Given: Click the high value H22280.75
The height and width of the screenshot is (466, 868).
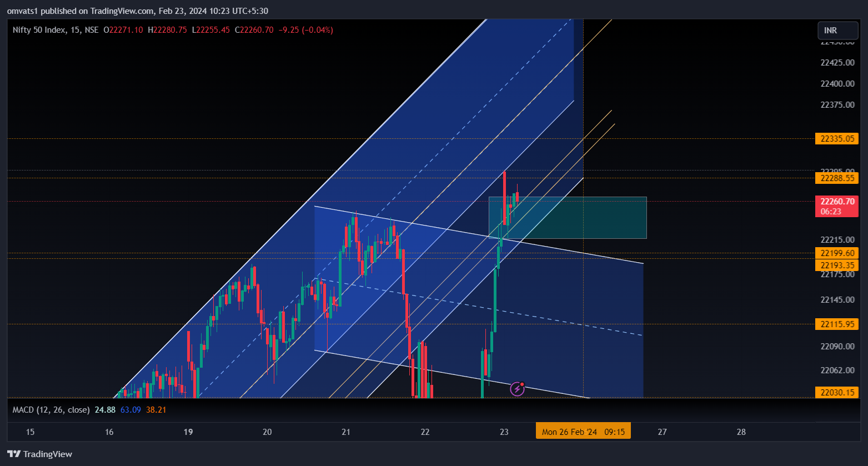Looking at the screenshot, I should coord(167,30).
